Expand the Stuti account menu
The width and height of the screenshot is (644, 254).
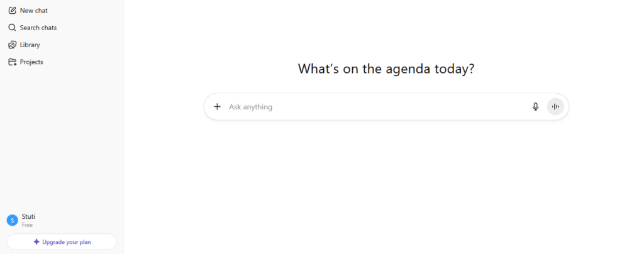click(x=28, y=216)
